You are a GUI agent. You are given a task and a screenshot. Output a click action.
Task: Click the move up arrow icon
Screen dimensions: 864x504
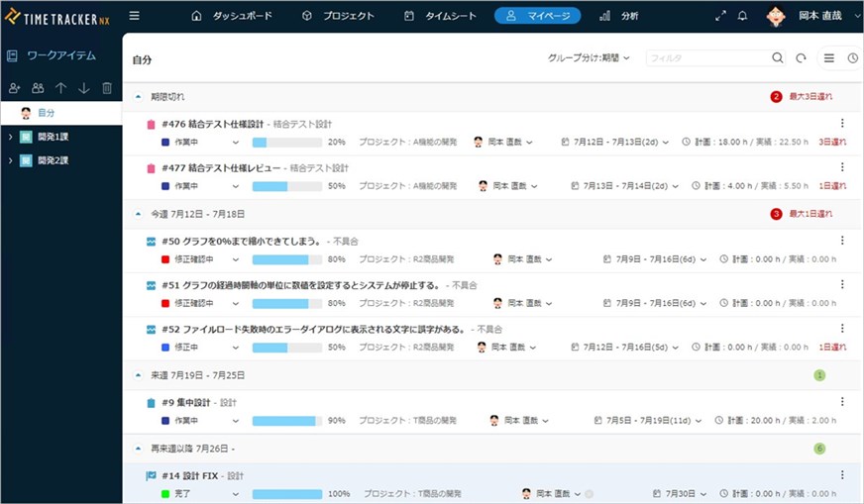coord(60,87)
